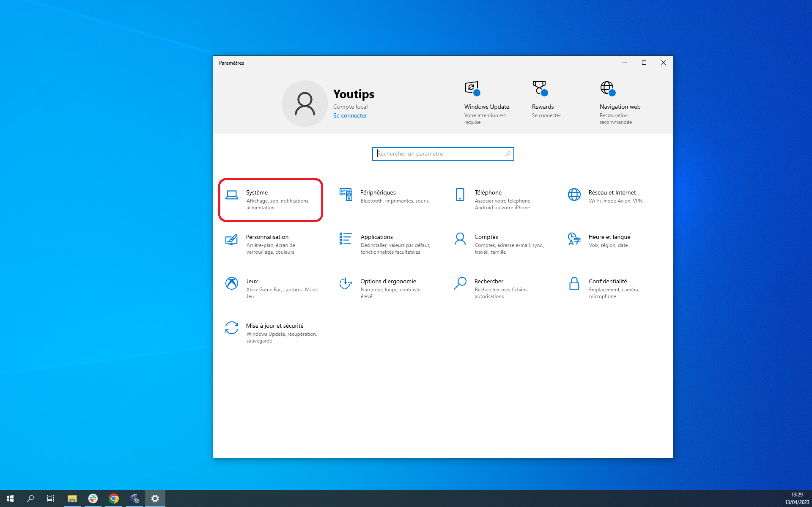Click the Personnalisation paintbrush icon
Image resolution: width=812 pixels, height=507 pixels.
coord(231,239)
